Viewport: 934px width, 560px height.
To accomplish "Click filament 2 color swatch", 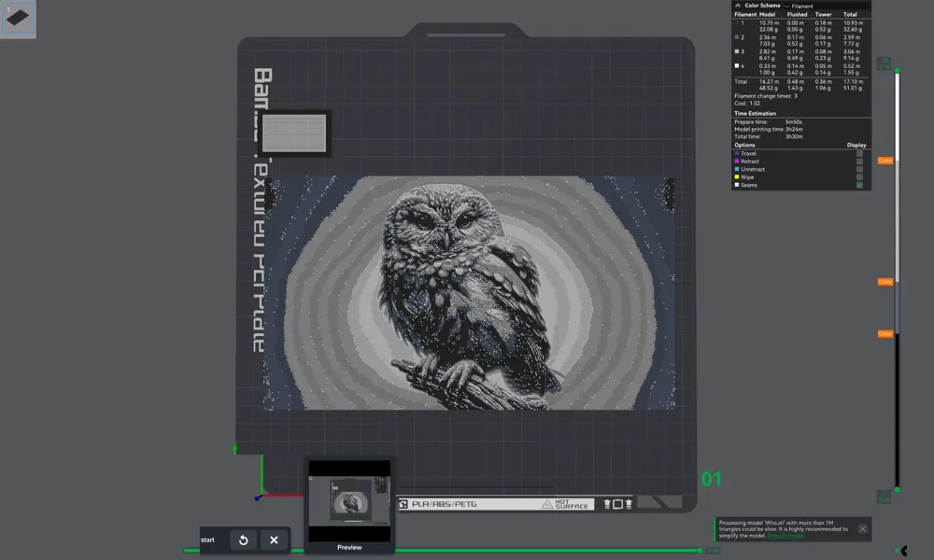I will [737, 37].
